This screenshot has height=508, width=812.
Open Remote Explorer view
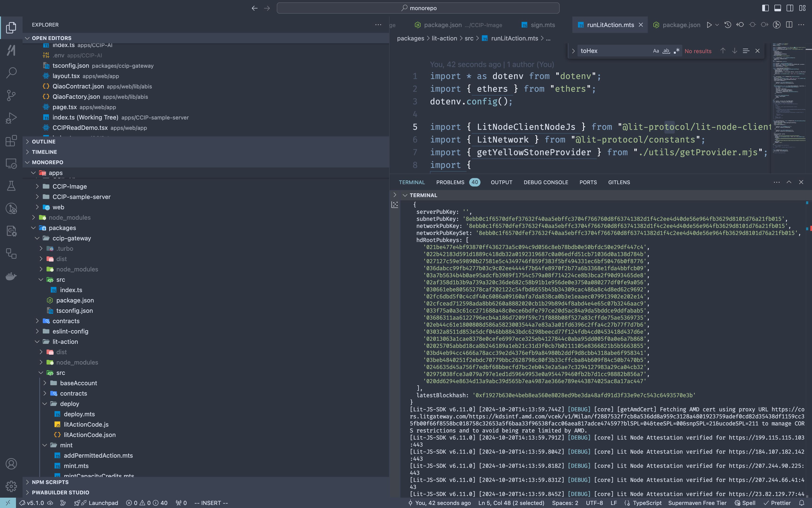click(x=11, y=163)
